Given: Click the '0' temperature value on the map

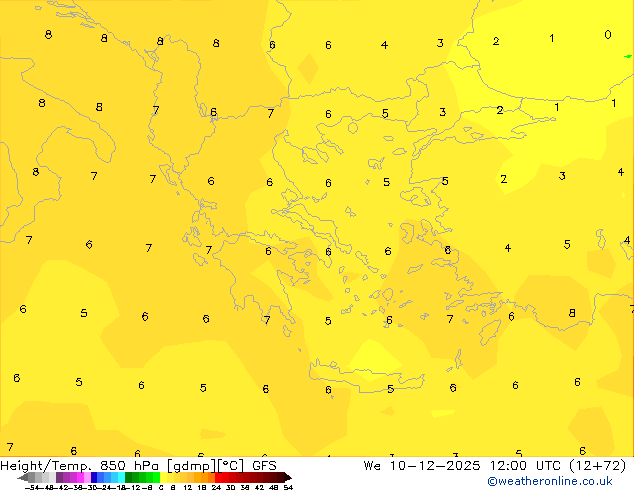Looking at the screenshot, I should click(x=608, y=35).
